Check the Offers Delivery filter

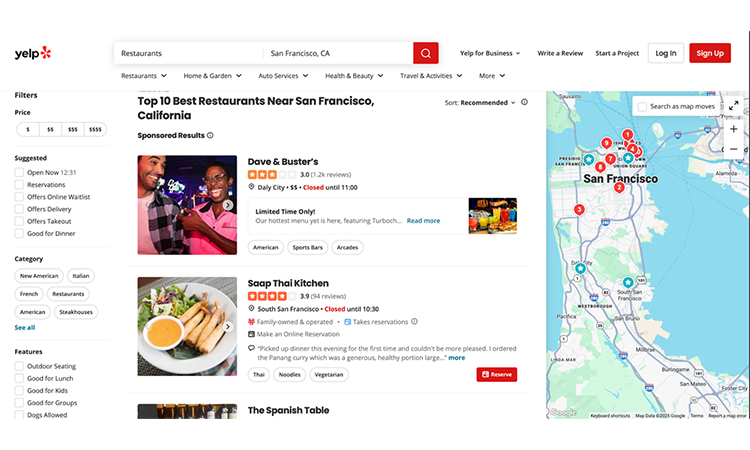[x=19, y=209]
